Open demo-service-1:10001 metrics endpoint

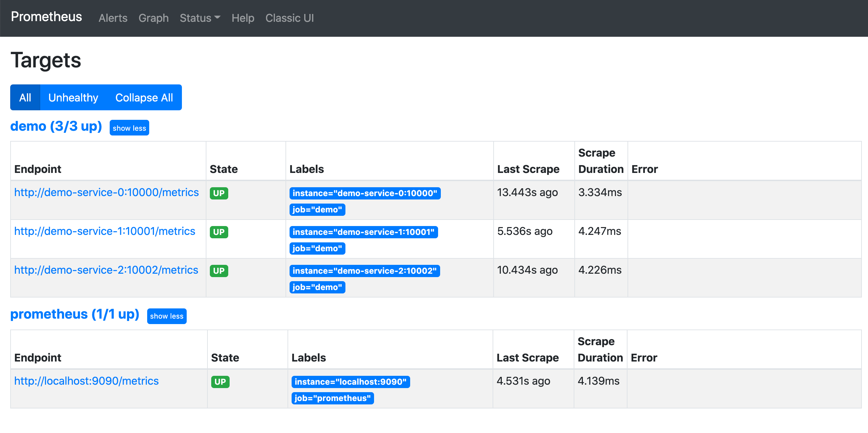pos(105,231)
